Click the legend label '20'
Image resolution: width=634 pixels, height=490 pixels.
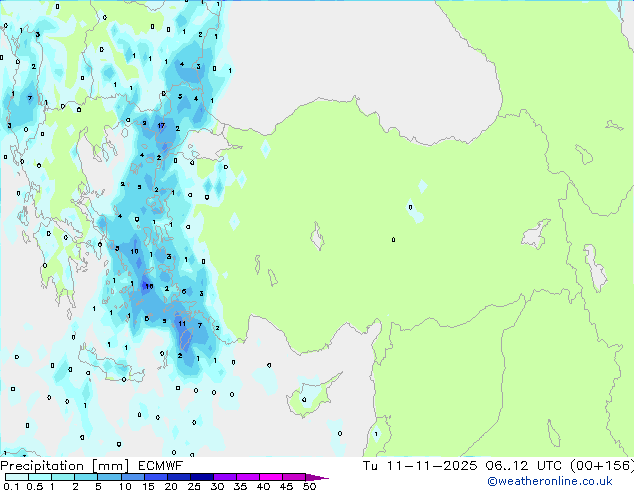[x=171, y=486]
